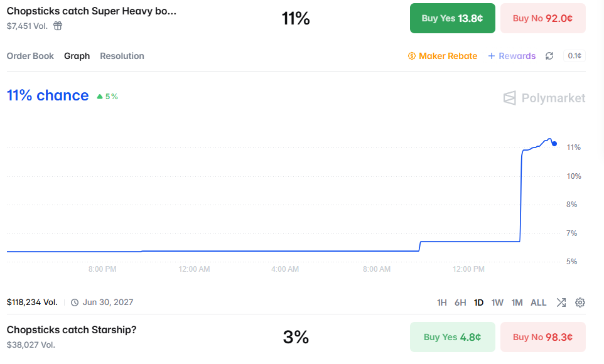Image resolution: width=604 pixels, height=364 pixels.
Task: Click the blue current-value dot on the chart
Action: pyautogui.click(x=554, y=144)
